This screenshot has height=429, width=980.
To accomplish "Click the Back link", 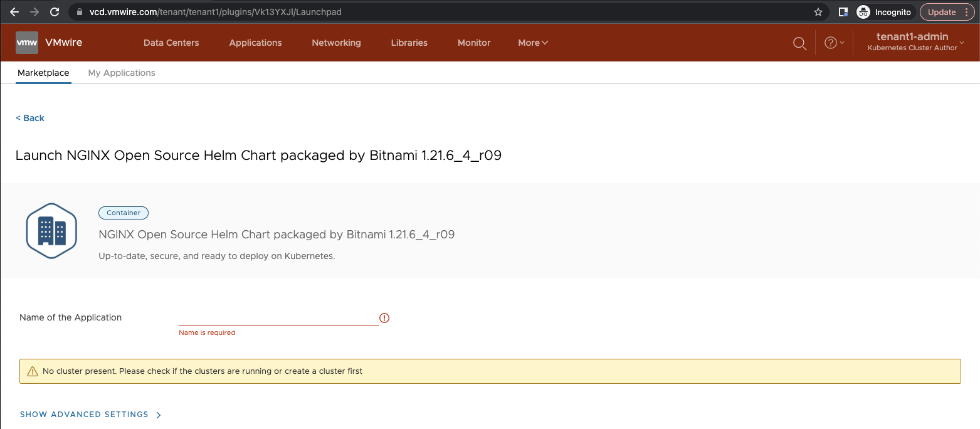I will 30,118.
